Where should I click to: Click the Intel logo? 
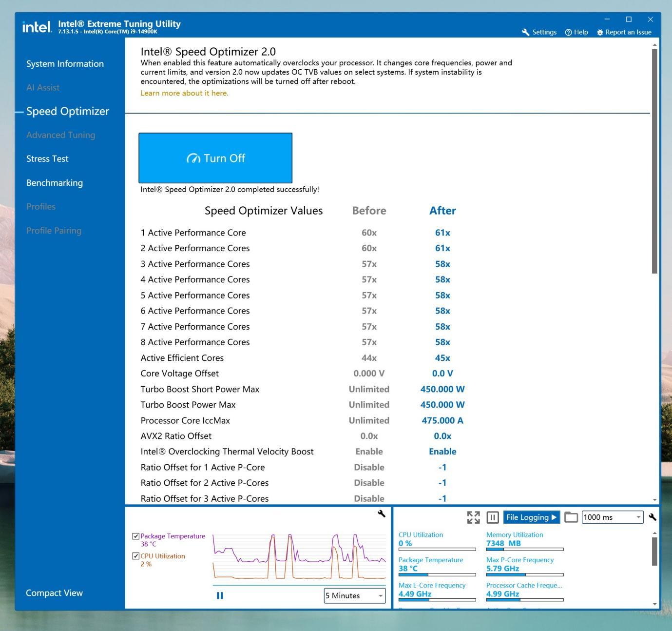coord(37,27)
